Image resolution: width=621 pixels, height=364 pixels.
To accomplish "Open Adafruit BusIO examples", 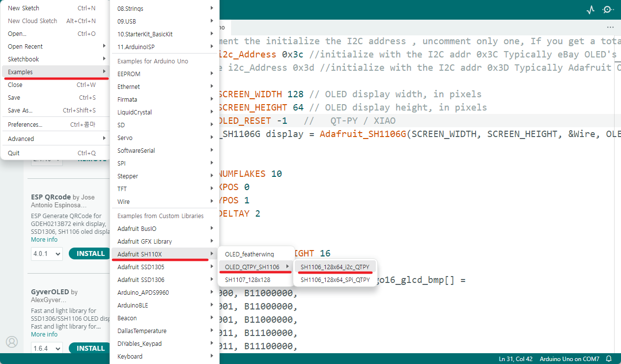I will [165, 229].
